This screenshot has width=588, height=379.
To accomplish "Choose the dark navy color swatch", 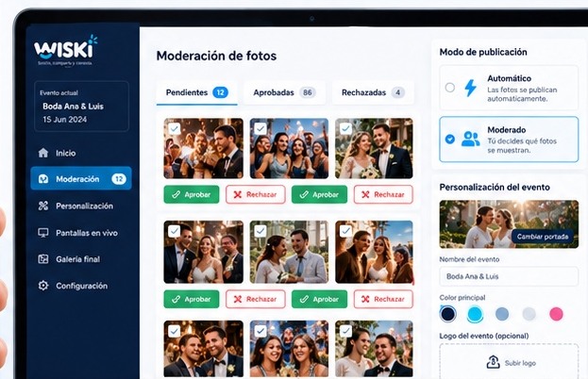I will click(447, 313).
